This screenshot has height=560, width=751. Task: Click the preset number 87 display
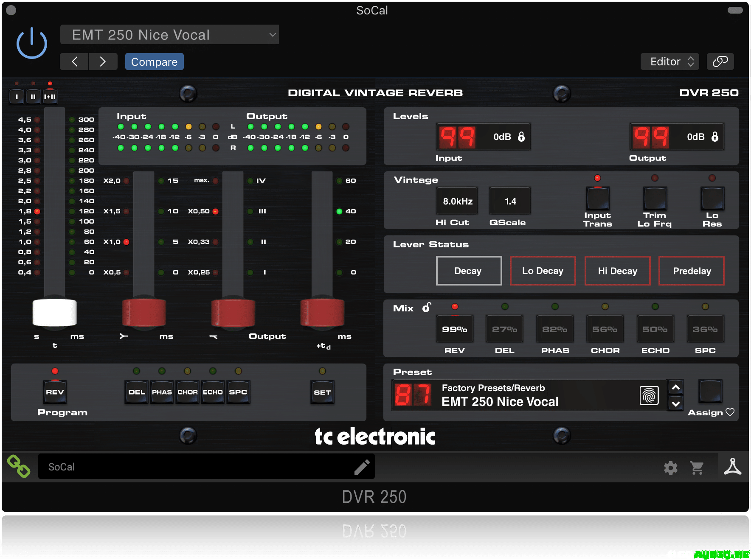413,395
